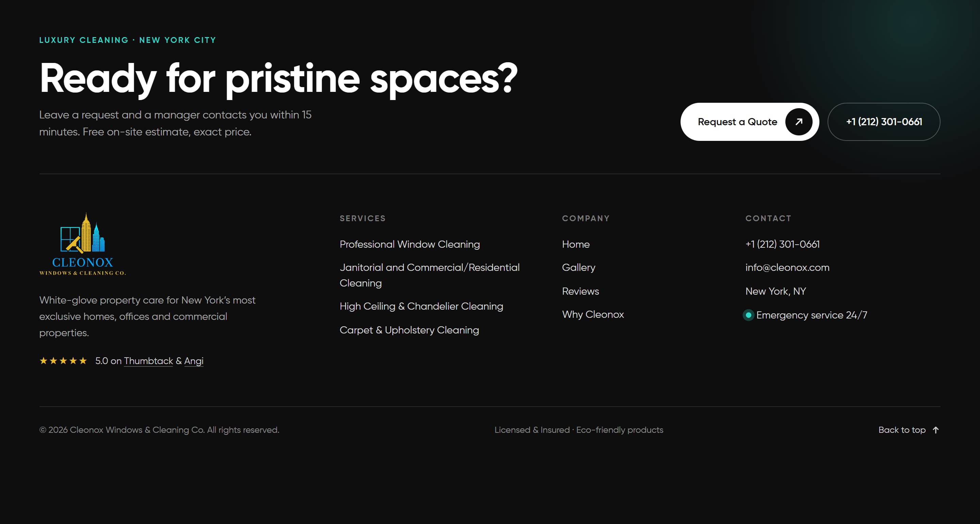Click the 'COMPANY' column heading
Image resolution: width=980 pixels, height=524 pixels.
[x=586, y=218]
